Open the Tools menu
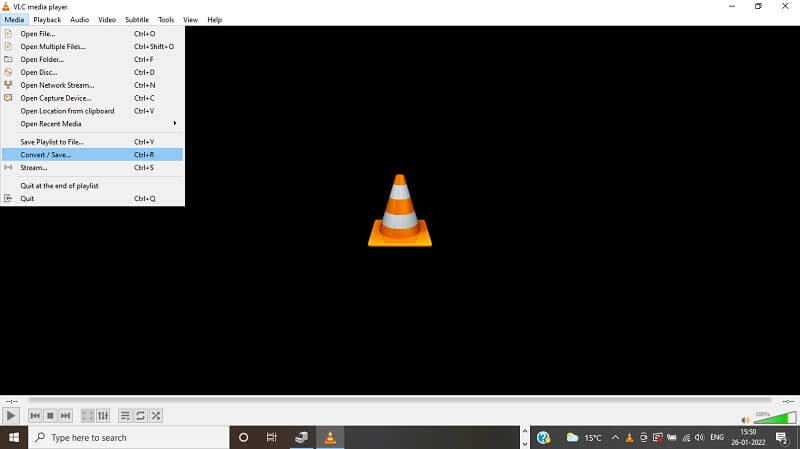The width and height of the screenshot is (800, 449). 166,19
